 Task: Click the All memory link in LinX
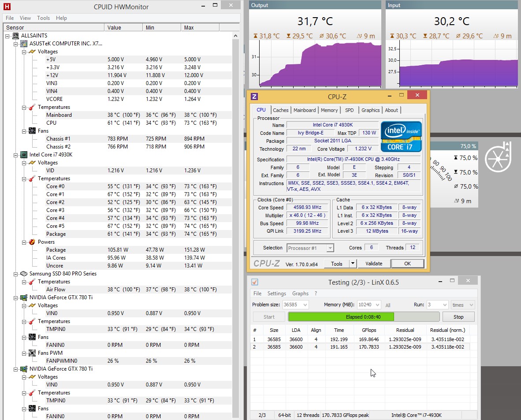388,305
